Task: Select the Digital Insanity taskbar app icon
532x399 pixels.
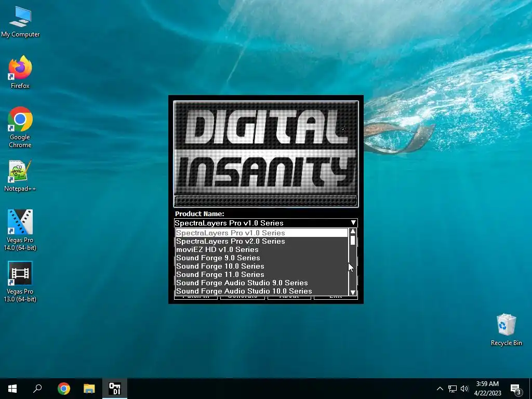Action: [x=115, y=389]
